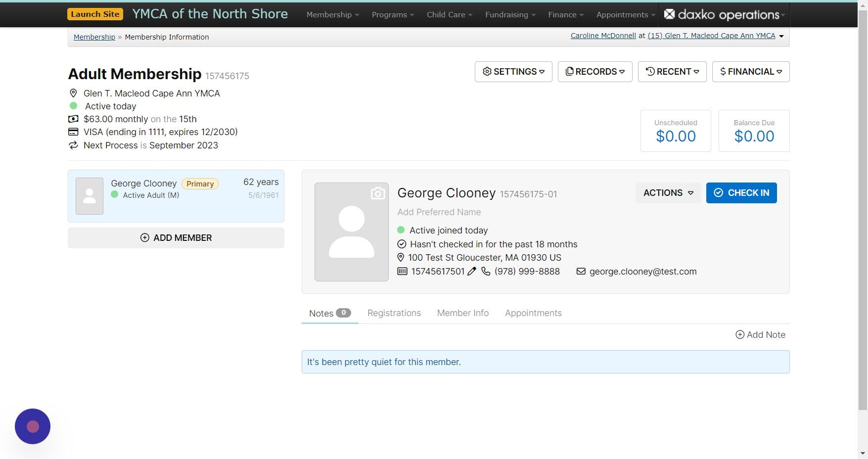Click the camera icon on member photo
Image resolution: width=868 pixels, height=459 pixels.
(x=378, y=193)
